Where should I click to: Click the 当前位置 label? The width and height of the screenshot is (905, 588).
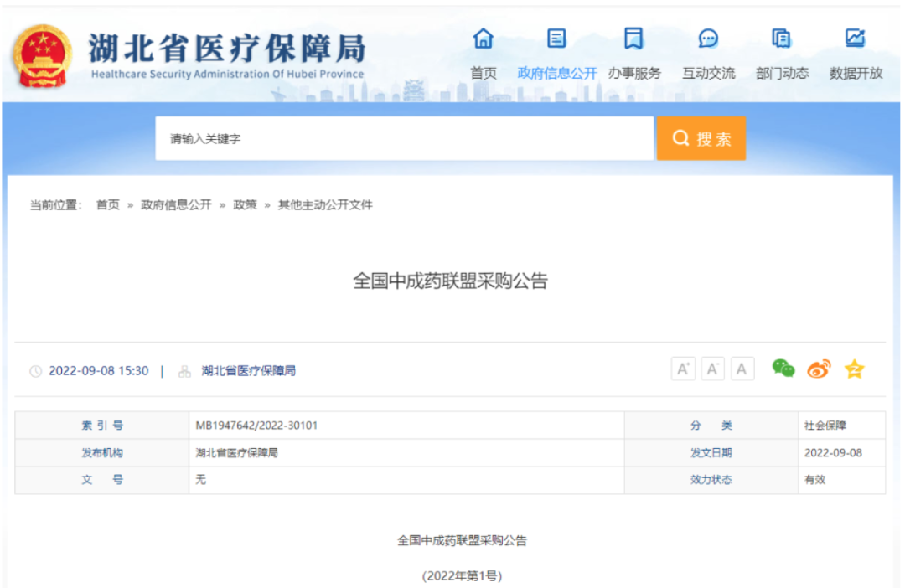(56, 205)
